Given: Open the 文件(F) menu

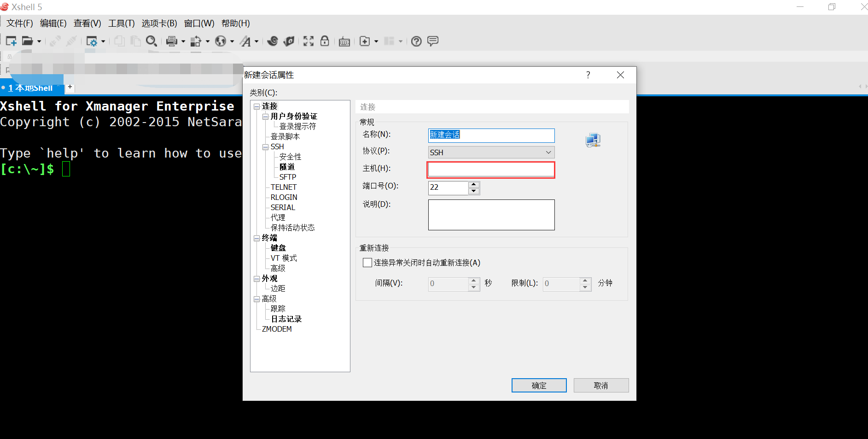Looking at the screenshot, I should pos(19,23).
